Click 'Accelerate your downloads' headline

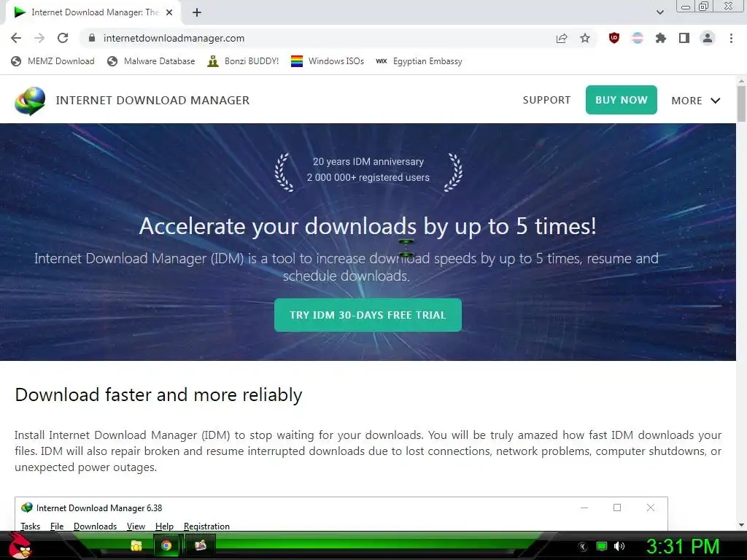pyautogui.click(x=368, y=226)
